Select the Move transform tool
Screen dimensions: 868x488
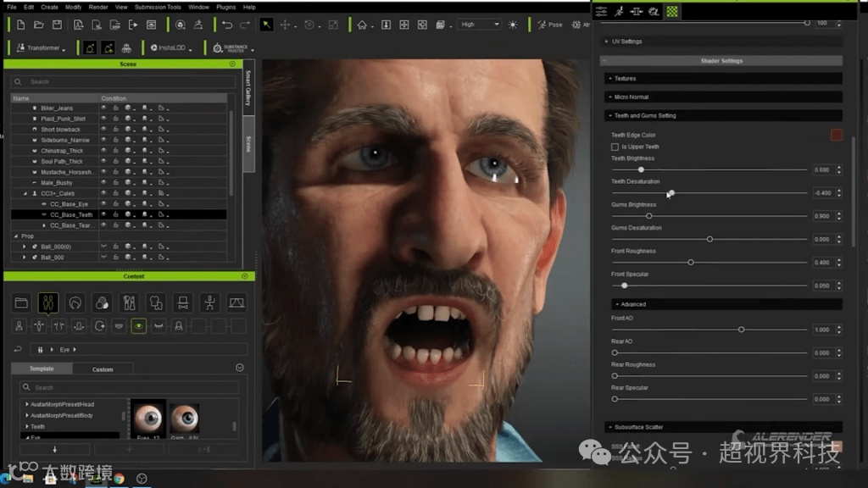point(286,25)
